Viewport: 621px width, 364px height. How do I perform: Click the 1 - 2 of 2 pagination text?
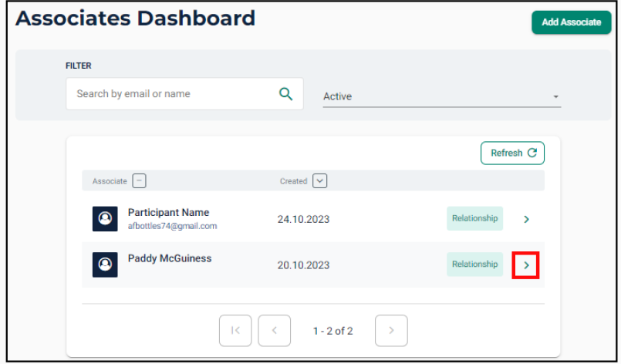tap(332, 331)
